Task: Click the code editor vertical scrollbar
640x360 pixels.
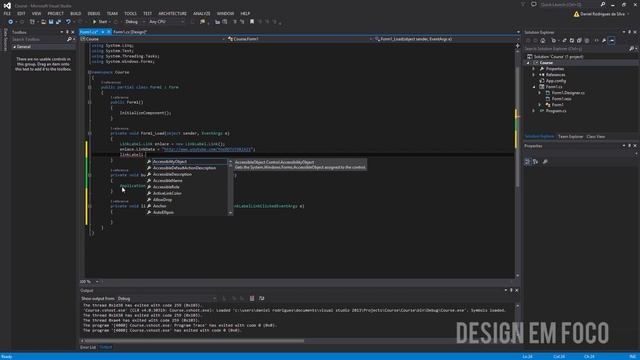Action: tap(517, 127)
